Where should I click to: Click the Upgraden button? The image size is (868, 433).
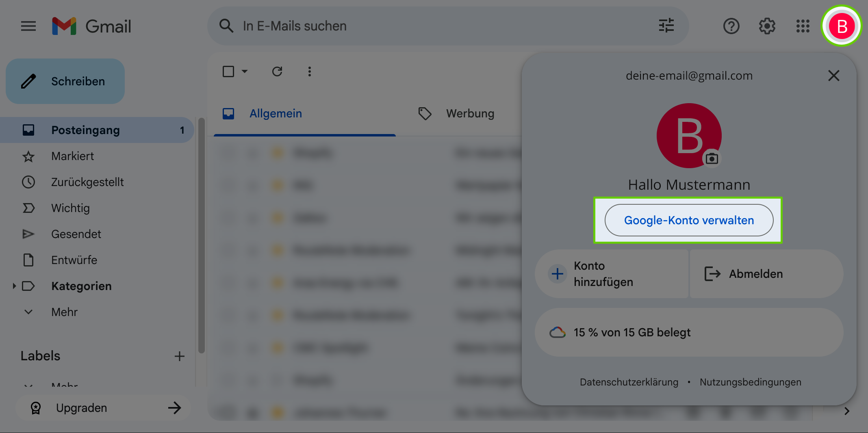[103, 408]
